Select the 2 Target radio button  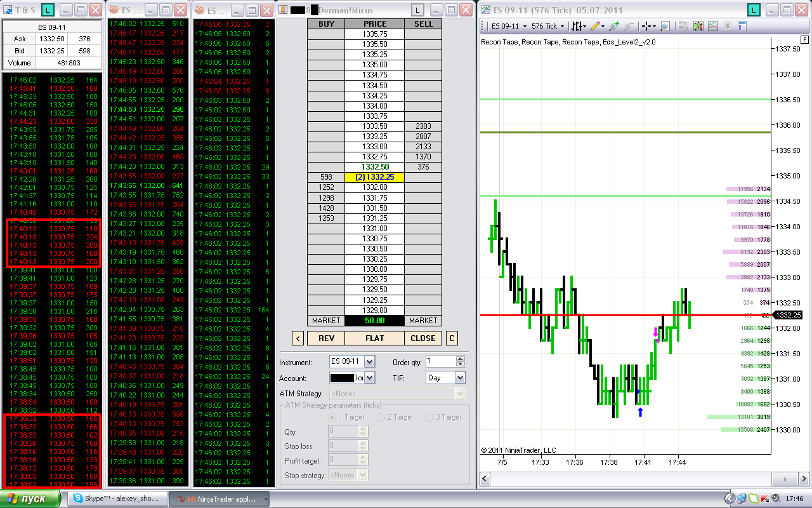click(x=381, y=417)
